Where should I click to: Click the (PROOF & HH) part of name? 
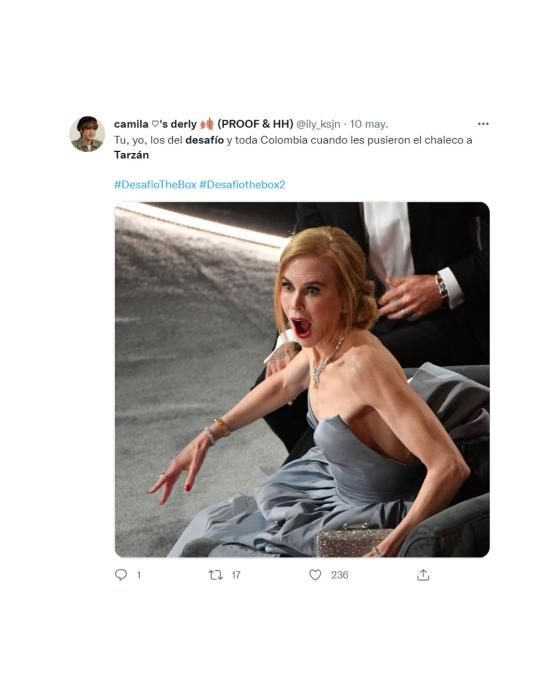(x=255, y=124)
